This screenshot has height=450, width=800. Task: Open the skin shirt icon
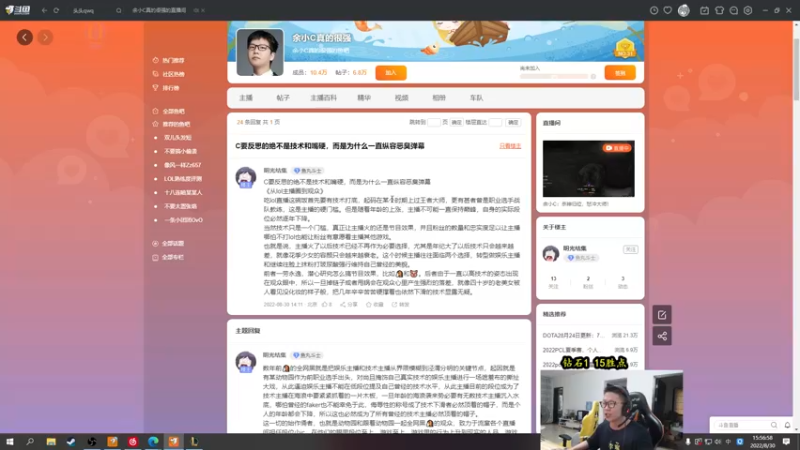(719, 10)
